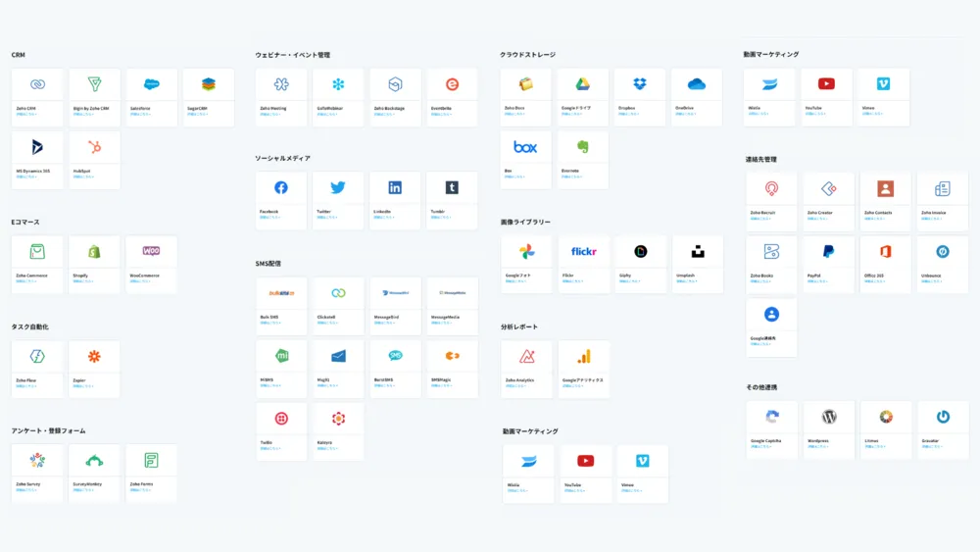
Task: Select the Google Photos pinwheel icon
Action: [527, 251]
